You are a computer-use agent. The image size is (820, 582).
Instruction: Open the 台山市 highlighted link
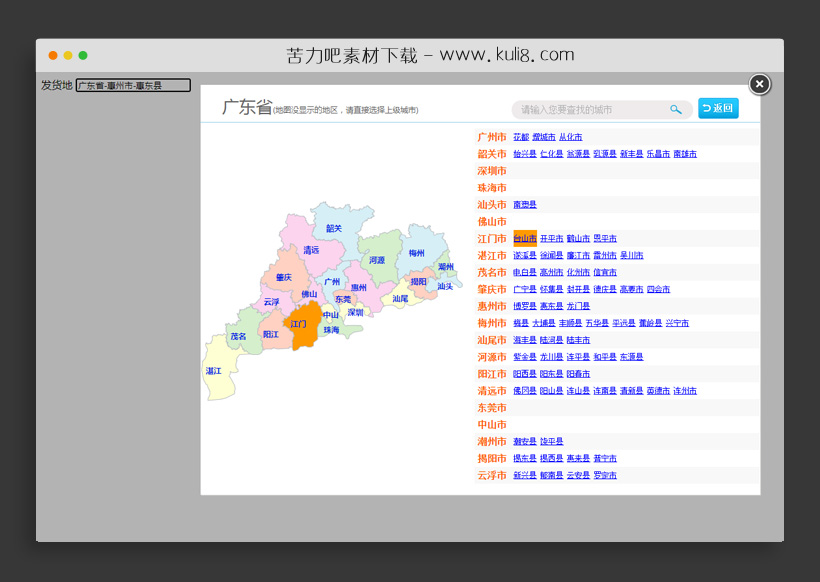525,239
